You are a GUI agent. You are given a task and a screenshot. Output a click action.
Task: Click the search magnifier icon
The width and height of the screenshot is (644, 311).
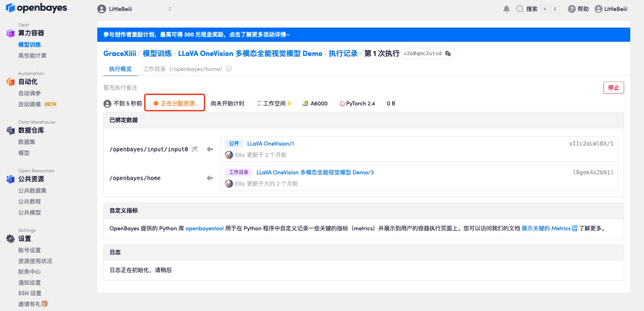pos(520,9)
